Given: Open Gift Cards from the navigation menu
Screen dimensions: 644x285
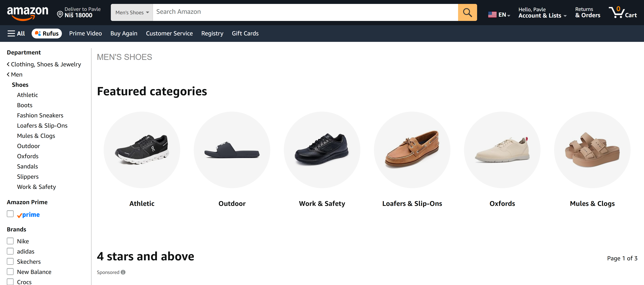Looking at the screenshot, I should [245, 33].
